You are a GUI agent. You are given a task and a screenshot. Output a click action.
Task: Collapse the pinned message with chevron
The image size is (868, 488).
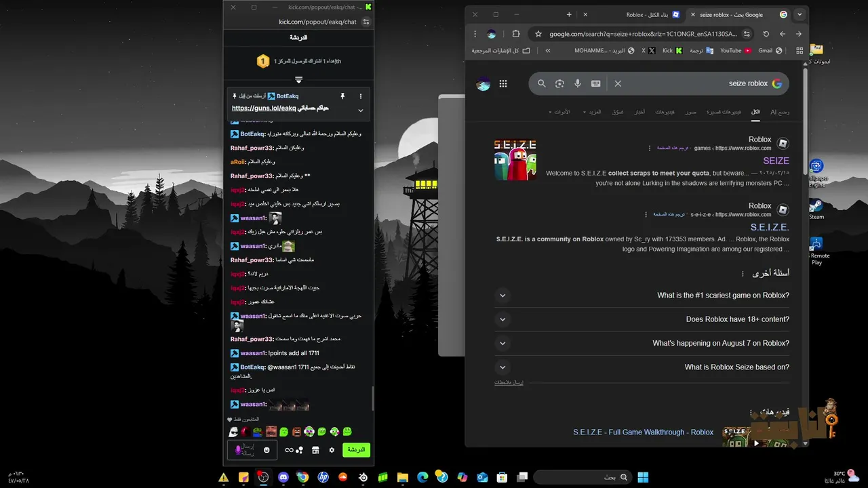tap(361, 110)
